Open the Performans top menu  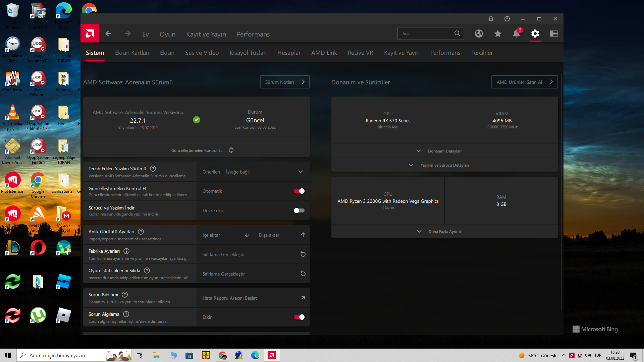coord(253,34)
